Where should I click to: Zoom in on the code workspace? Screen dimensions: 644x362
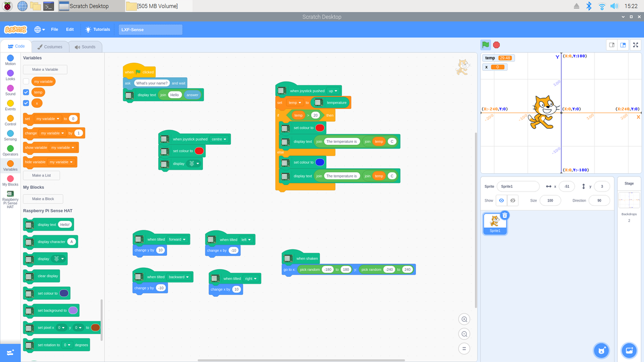point(464,319)
